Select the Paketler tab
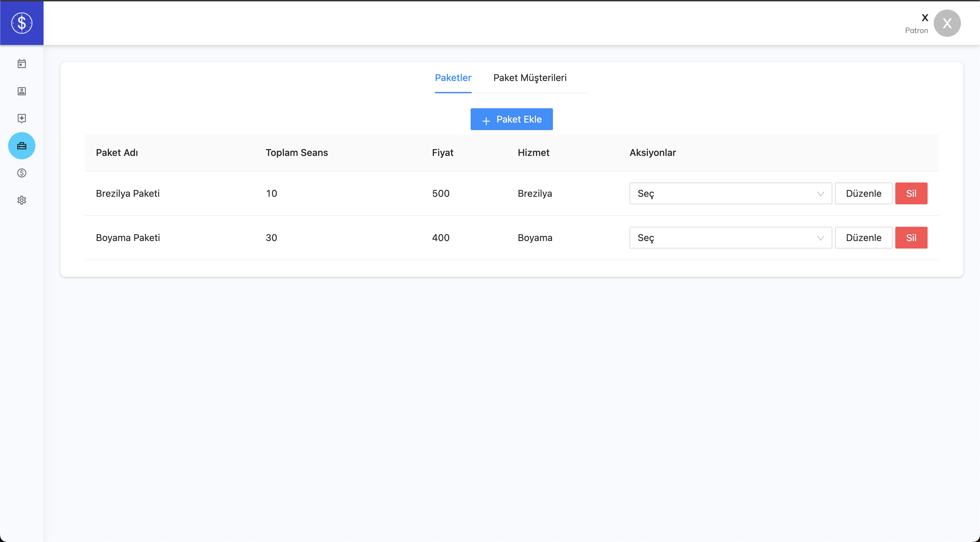Image resolution: width=980 pixels, height=542 pixels. (x=453, y=78)
